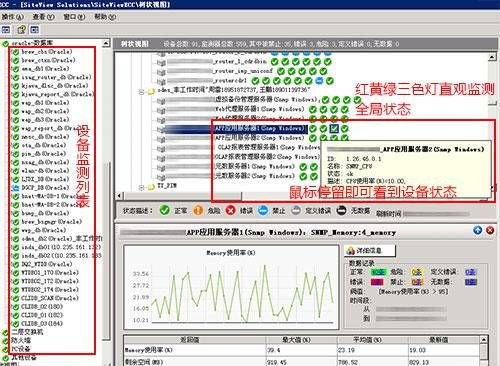Select the highlighted blue-bordered monitor icon in the APP应用服务器1 row
The height and width of the screenshot is (366, 500).
click(334, 128)
